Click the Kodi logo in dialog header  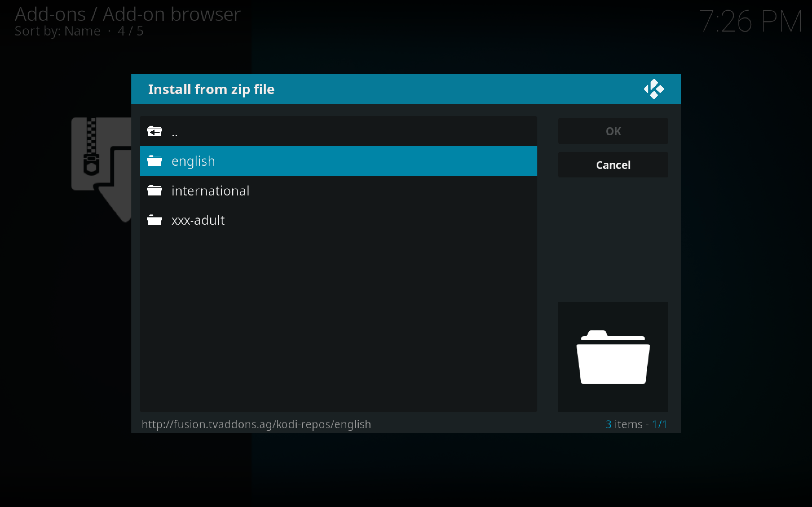coord(654,89)
